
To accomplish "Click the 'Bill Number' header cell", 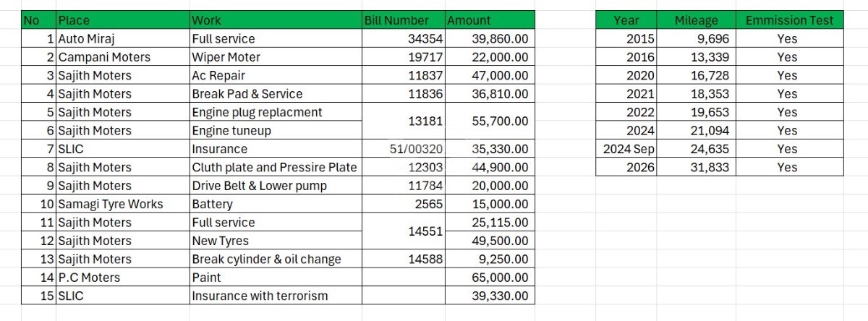I will coord(403,20).
